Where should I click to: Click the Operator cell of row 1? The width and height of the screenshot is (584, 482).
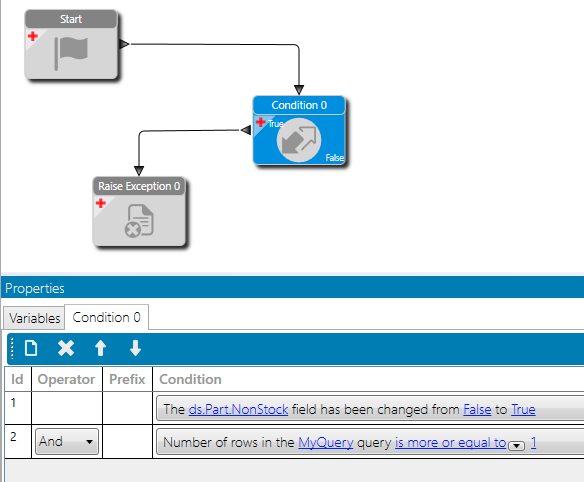pos(67,408)
